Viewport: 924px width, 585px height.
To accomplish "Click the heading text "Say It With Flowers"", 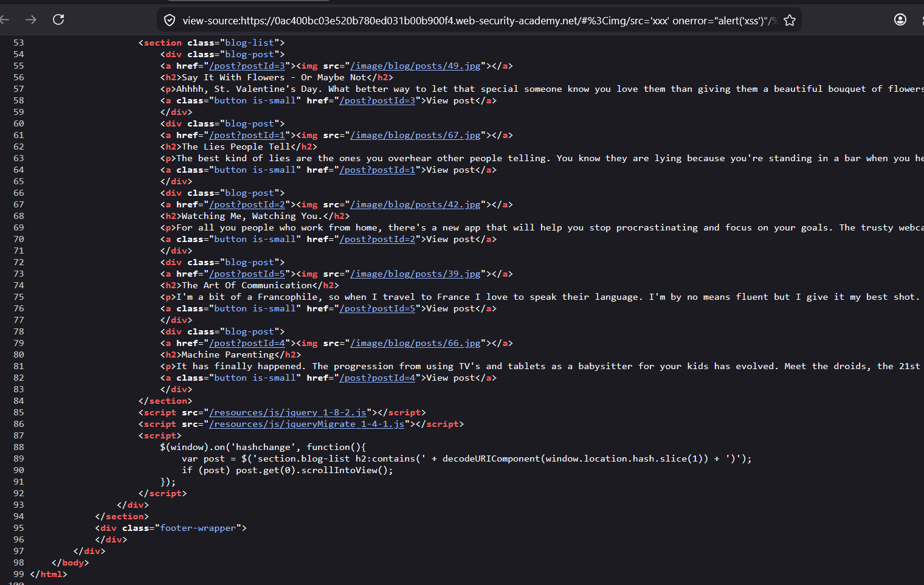I will (x=233, y=77).
